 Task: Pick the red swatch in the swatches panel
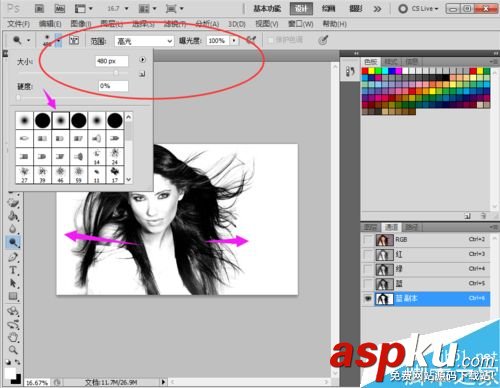click(365, 71)
